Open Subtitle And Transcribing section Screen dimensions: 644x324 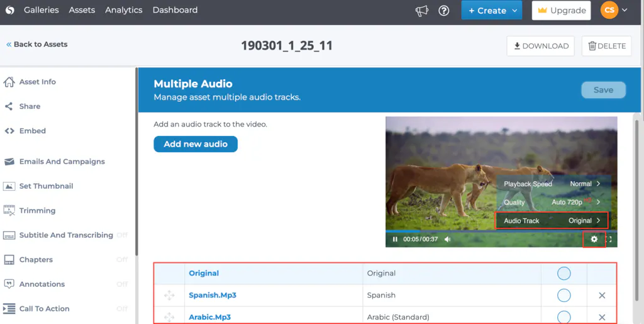[x=66, y=235]
